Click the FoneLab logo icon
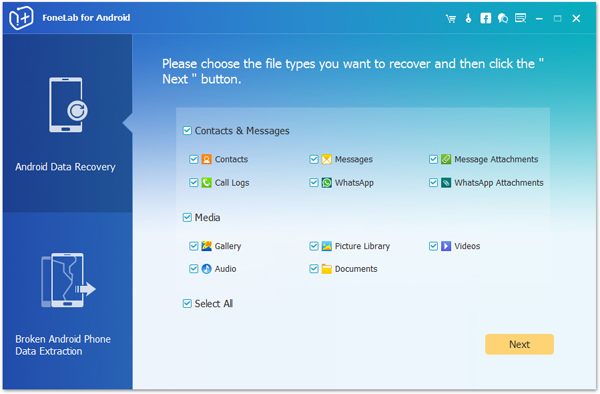Image resolution: width=600 pixels, height=394 pixels. pyautogui.click(x=21, y=18)
